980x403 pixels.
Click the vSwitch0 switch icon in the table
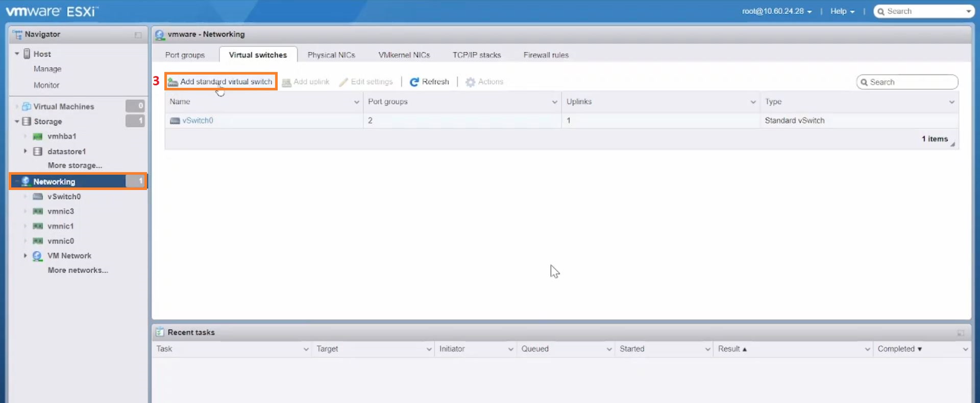(x=175, y=121)
